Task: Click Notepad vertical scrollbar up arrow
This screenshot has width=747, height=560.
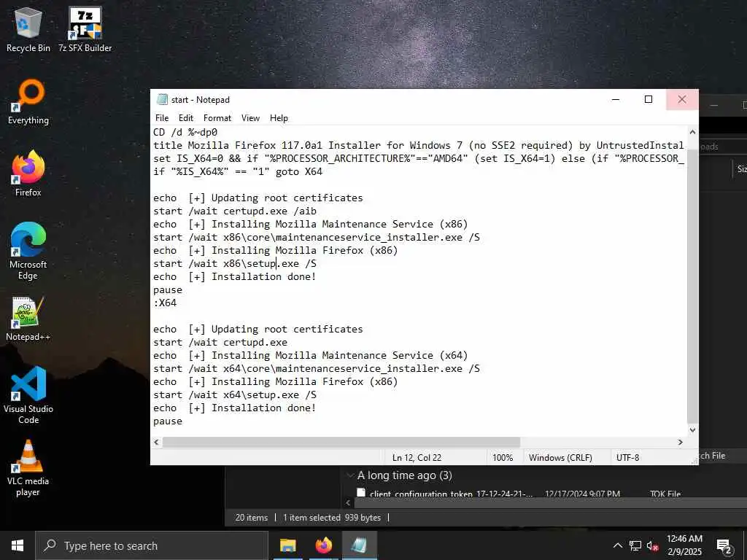Action: [693, 132]
